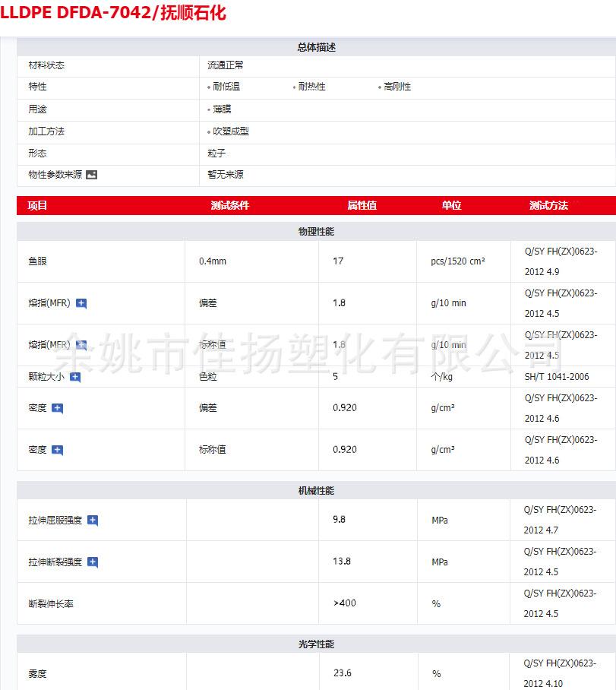This screenshot has height=690, width=616.
Task: Click the 属性值 column header
Action: 362,205
